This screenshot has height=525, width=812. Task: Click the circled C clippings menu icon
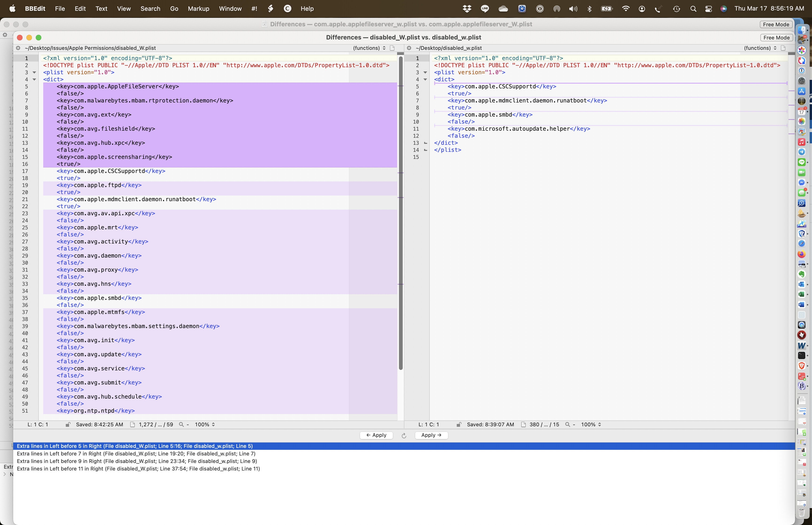click(288, 8)
